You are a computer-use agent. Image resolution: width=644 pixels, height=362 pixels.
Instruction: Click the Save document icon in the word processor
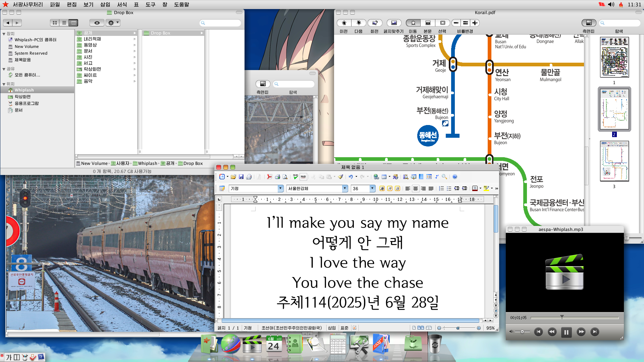[241, 177]
